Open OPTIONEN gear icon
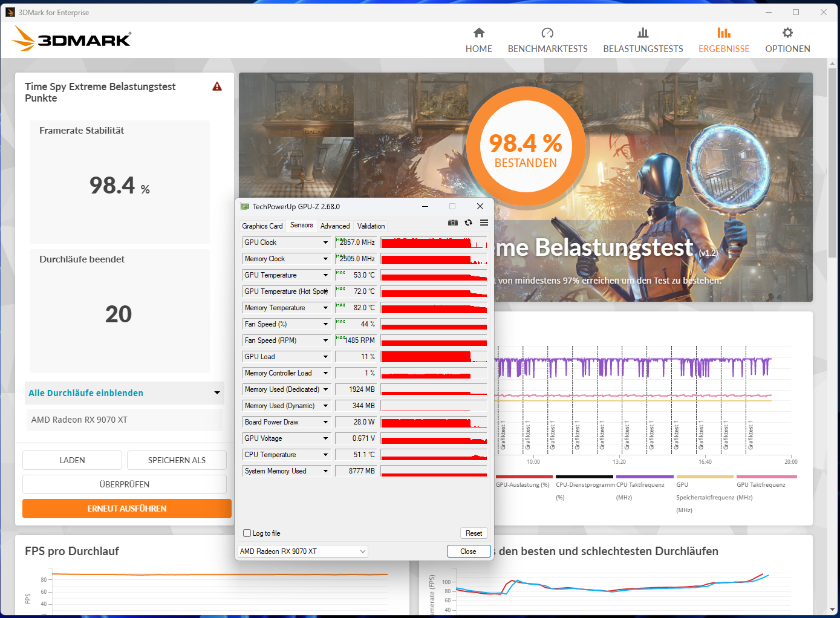 [x=787, y=33]
